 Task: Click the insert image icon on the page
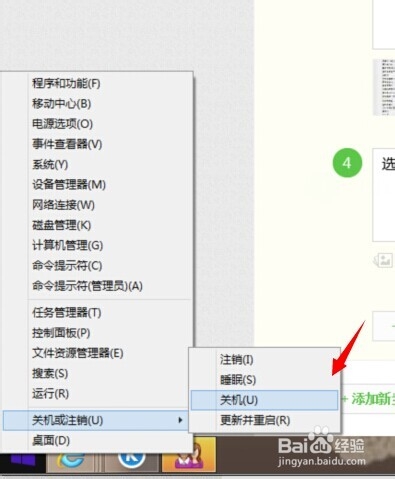(x=383, y=260)
